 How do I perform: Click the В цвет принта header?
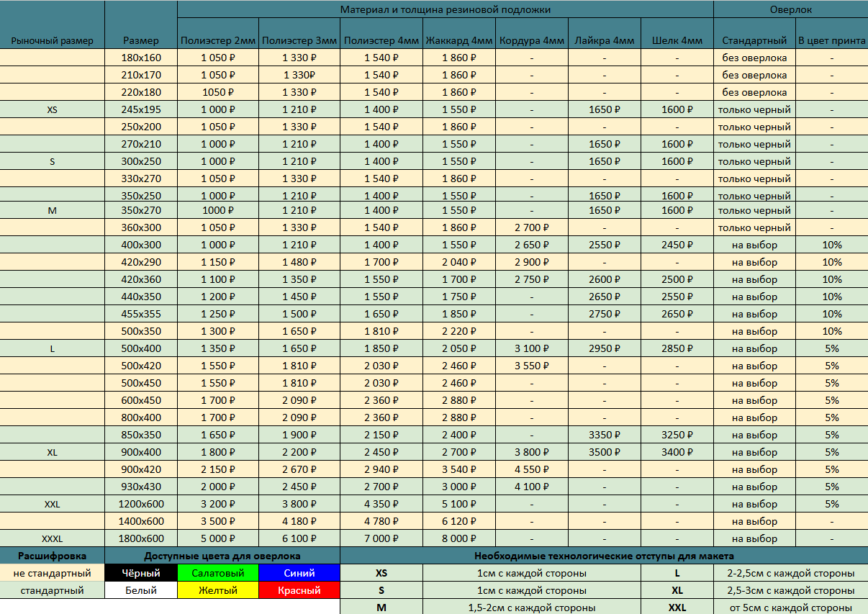point(831,40)
